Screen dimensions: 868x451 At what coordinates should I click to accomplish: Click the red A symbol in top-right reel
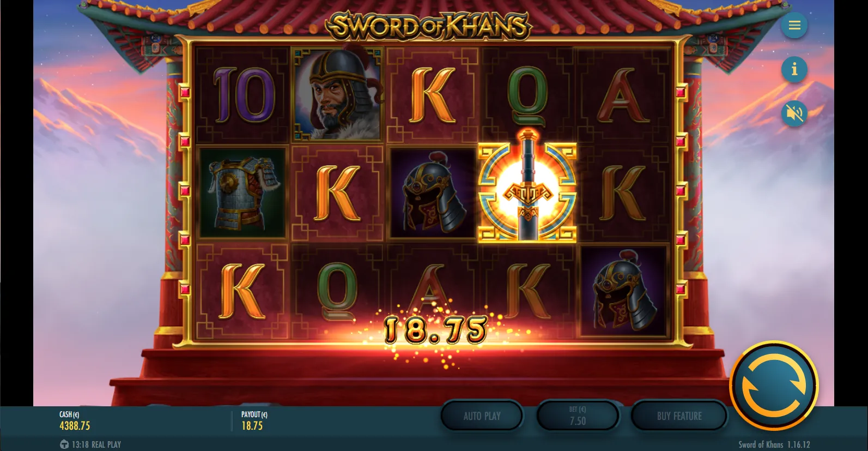623,95
